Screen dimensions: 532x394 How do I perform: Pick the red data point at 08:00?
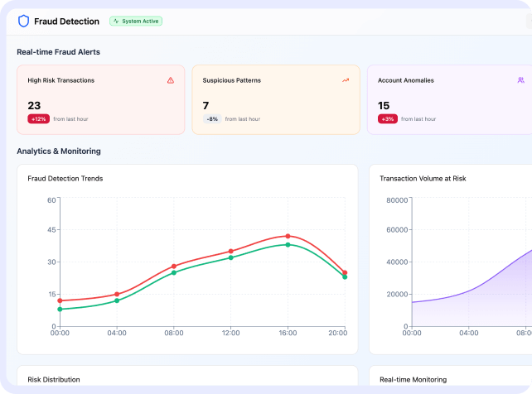173,267
